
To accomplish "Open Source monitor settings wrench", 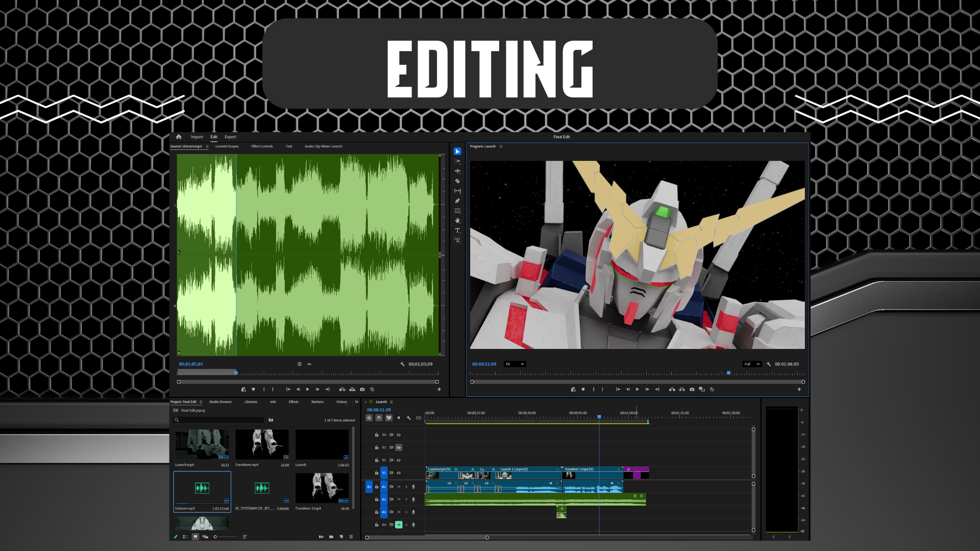I will 402,364.
